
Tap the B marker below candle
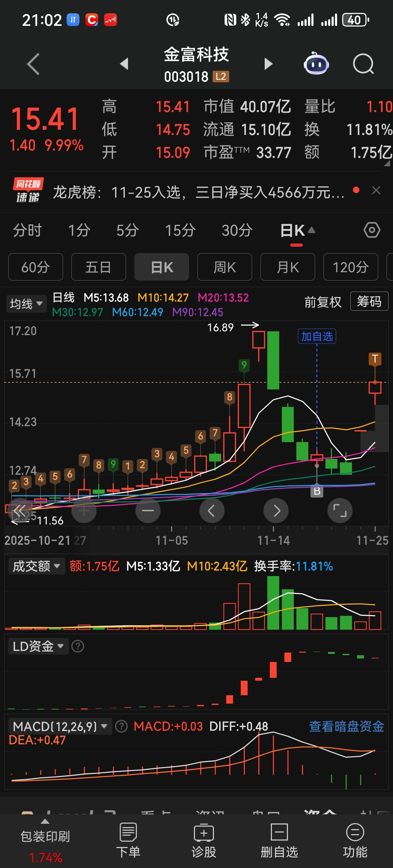[317, 491]
